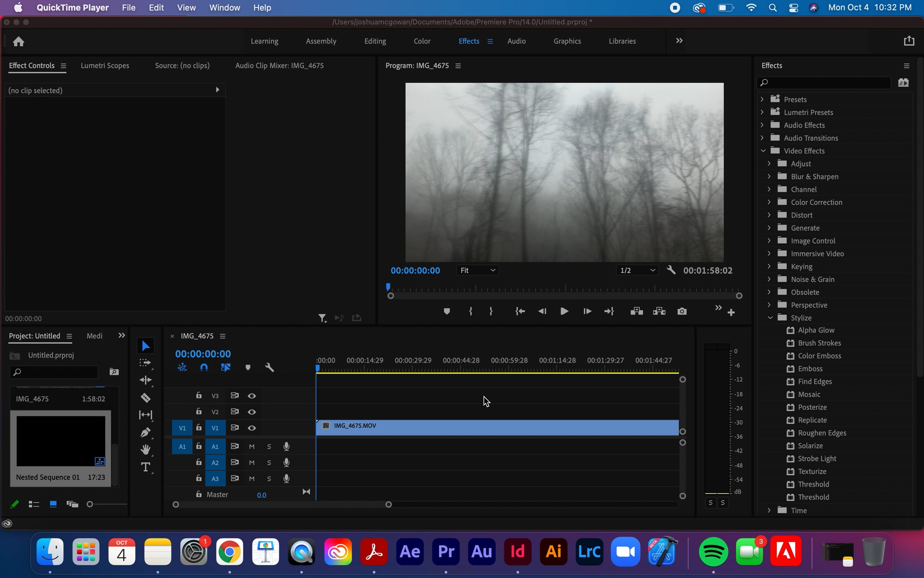Open Timeline Display Settings wrench
Screen dimensions: 924x578
tap(269, 368)
